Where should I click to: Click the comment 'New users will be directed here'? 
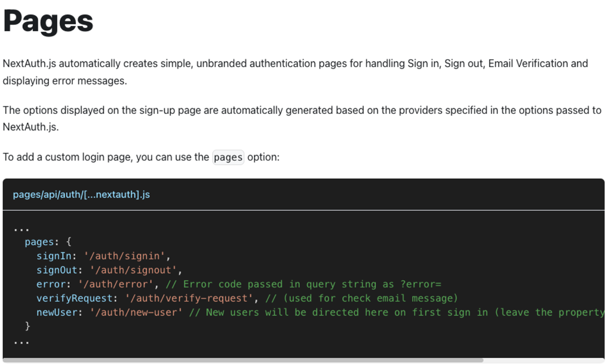click(x=397, y=312)
